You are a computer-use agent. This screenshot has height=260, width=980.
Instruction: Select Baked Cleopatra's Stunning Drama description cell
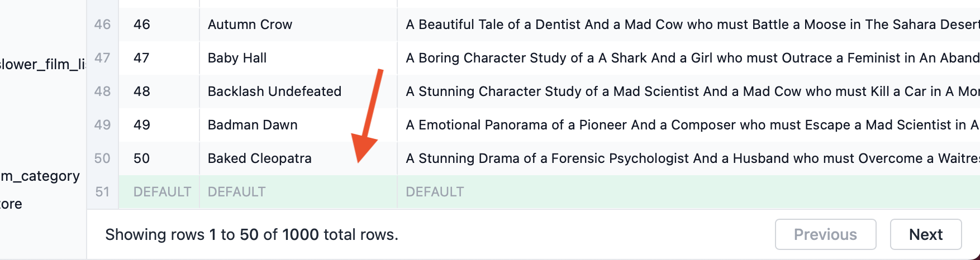pyautogui.click(x=688, y=158)
